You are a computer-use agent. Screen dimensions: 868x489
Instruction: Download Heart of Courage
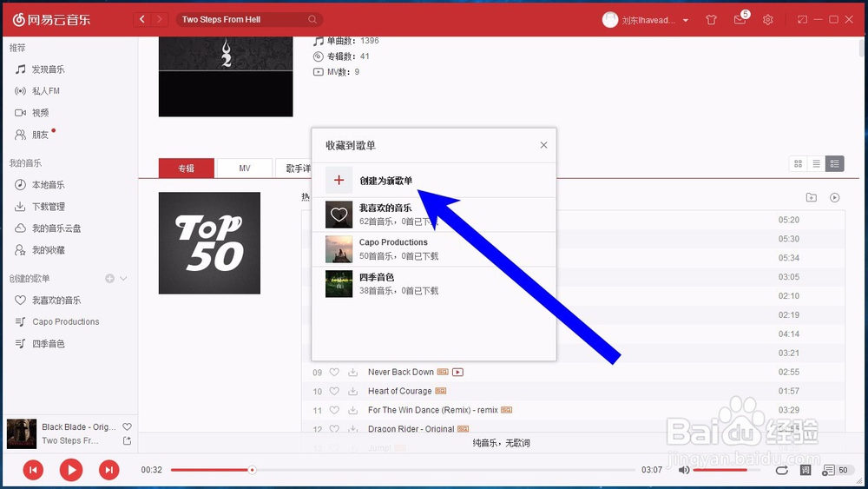(352, 391)
